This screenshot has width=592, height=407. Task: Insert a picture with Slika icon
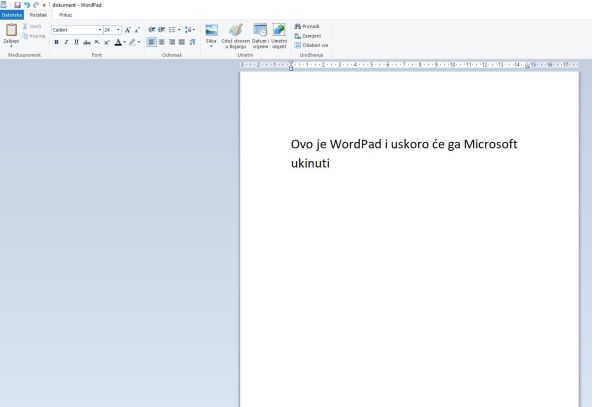[211, 30]
